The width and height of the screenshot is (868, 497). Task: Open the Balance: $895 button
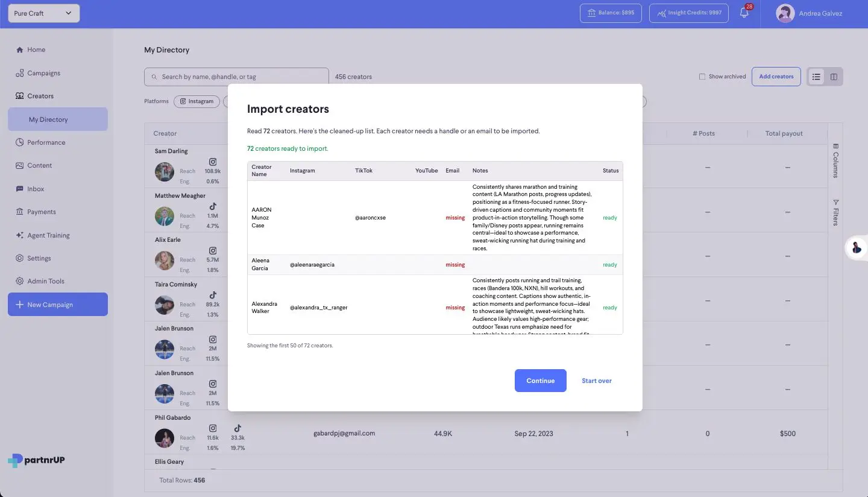(x=611, y=13)
